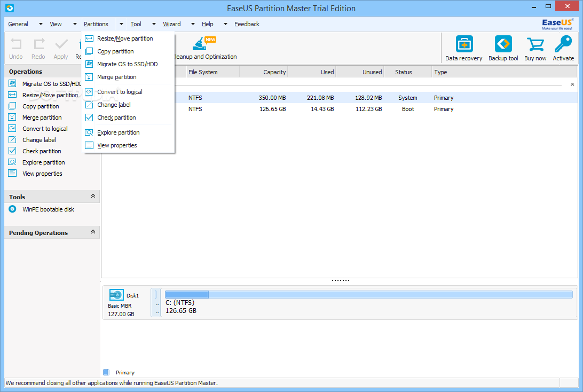The height and width of the screenshot is (392, 583).
Task: Click Migrate OS icon in Partitions menu
Action: [89, 64]
